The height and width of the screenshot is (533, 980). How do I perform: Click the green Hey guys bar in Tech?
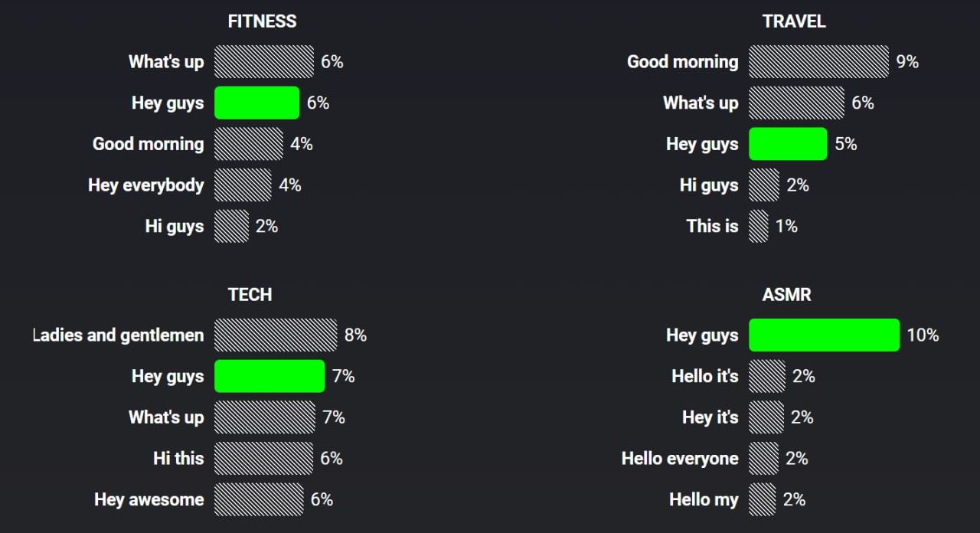click(269, 376)
